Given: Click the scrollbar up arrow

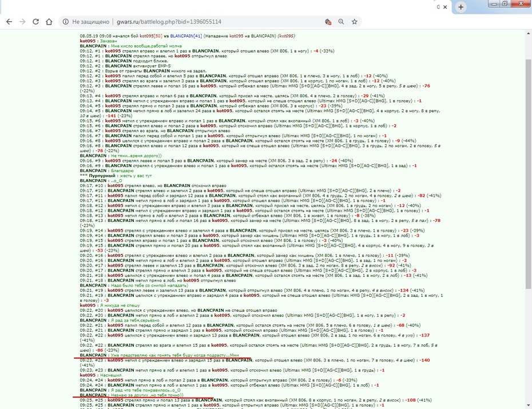Looking at the screenshot, I should tap(528, 34).
